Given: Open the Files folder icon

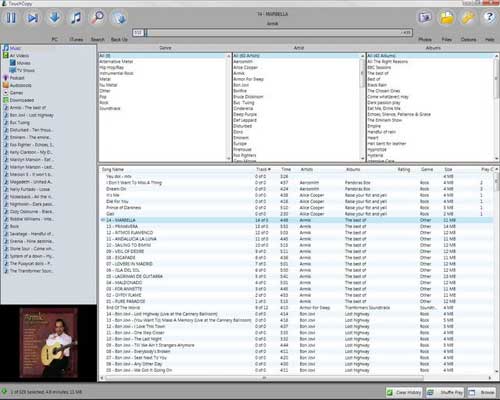Looking at the screenshot, I should tap(447, 17).
